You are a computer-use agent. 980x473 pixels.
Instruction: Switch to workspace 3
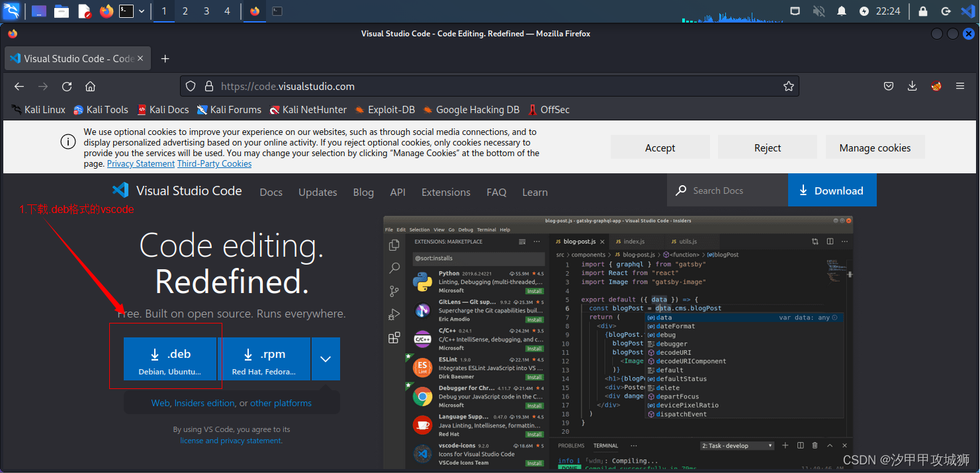point(206,11)
